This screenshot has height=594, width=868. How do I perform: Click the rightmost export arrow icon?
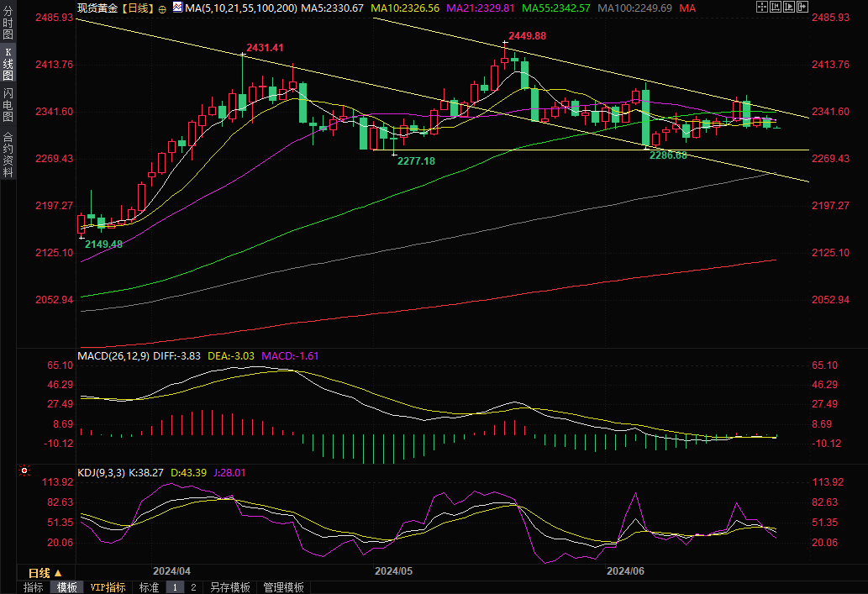click(x=802, y=7)
